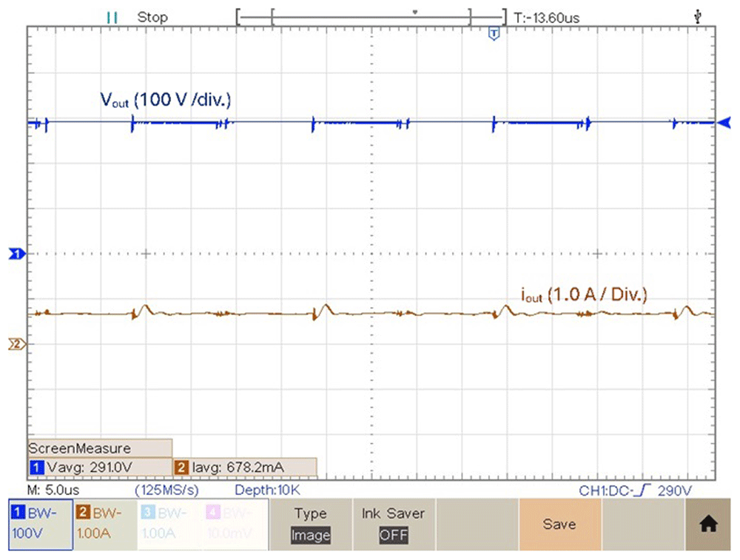Click the channel 2 ground level marker

point(18,344)
